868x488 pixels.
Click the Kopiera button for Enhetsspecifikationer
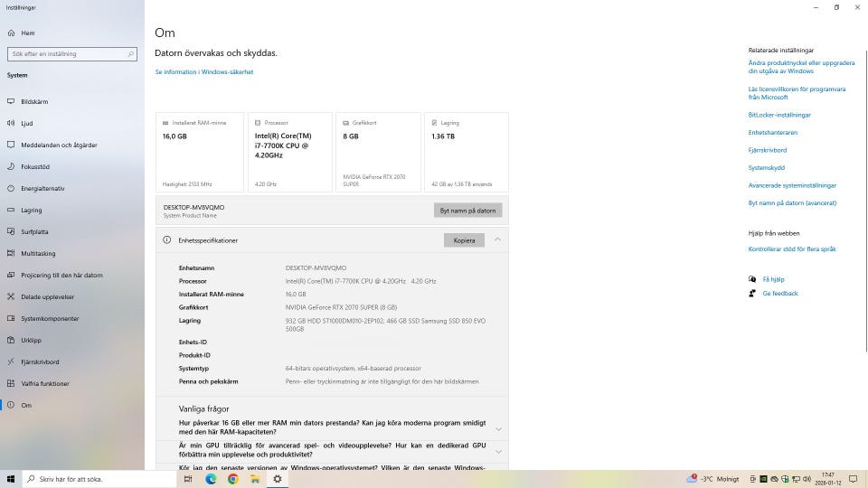(x=464, y=240)
